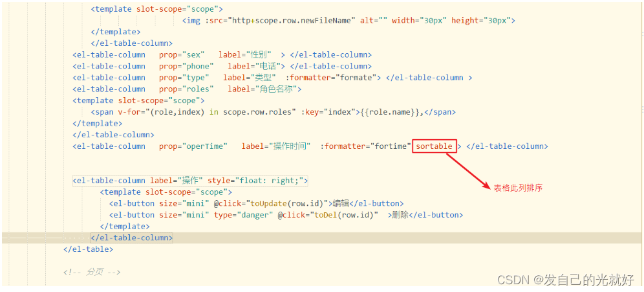Click the highlighted closing el-table-column tag line
This screenshot has height=292, width=644.
[x=321, y=238]
